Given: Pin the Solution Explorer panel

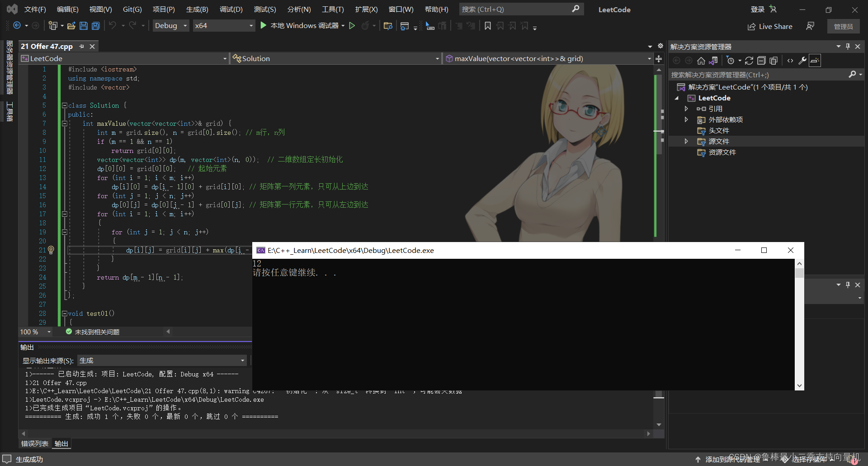Looking at the screenshot, I should pos(848,46).
